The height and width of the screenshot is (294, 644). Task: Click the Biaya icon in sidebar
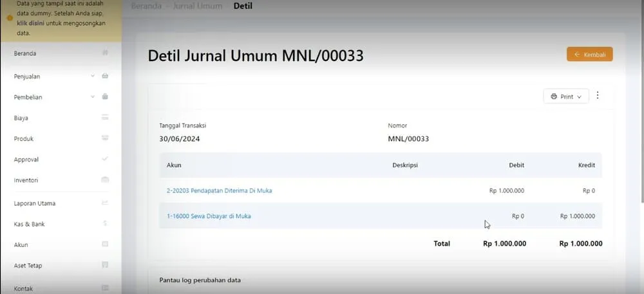pyautogui.click(x=105, y=118)
